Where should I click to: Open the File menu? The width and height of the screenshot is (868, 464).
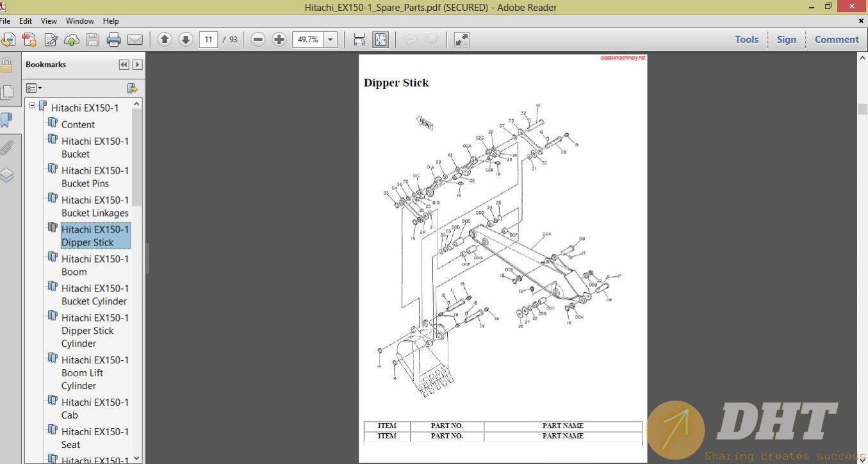tap(5, 21)
